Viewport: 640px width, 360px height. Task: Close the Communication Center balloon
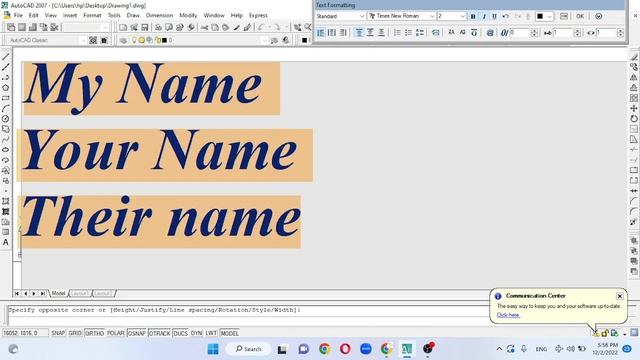620,296
